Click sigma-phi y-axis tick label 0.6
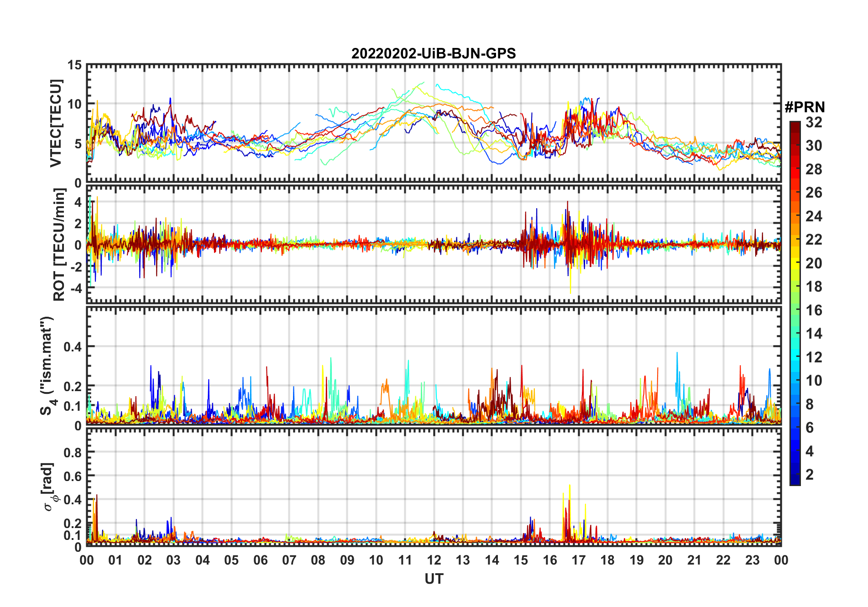The width and height of the screenshot is (868, 607). (73, 476)
